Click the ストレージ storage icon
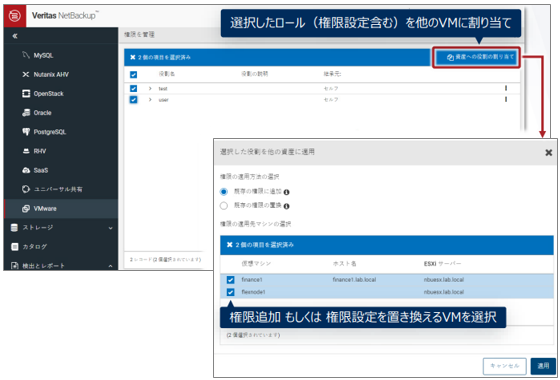Screen dimensions: 560x380 (x=14, y=228)
